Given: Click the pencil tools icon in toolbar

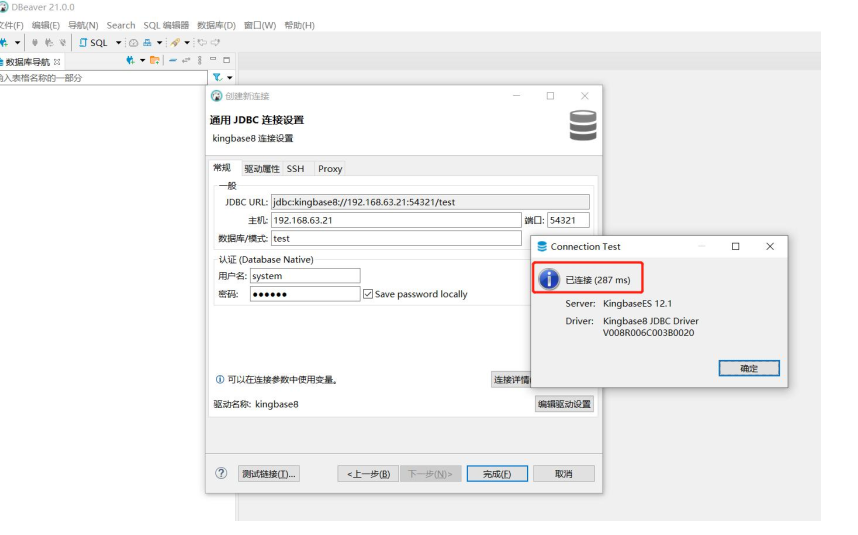Looking at the screenshot, I should (x=175, y=43).
